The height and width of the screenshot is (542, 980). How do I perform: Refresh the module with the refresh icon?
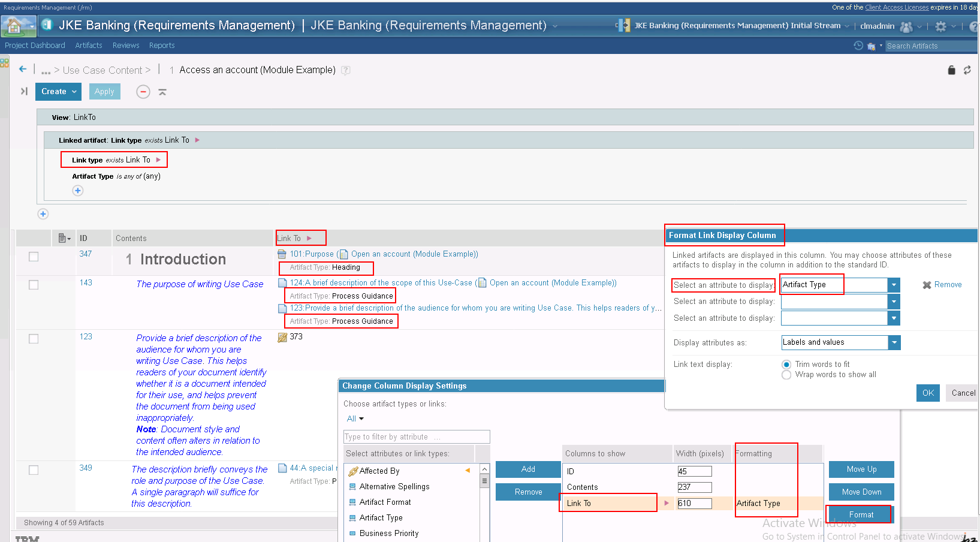pyautogui.click(x=967, y=70)
